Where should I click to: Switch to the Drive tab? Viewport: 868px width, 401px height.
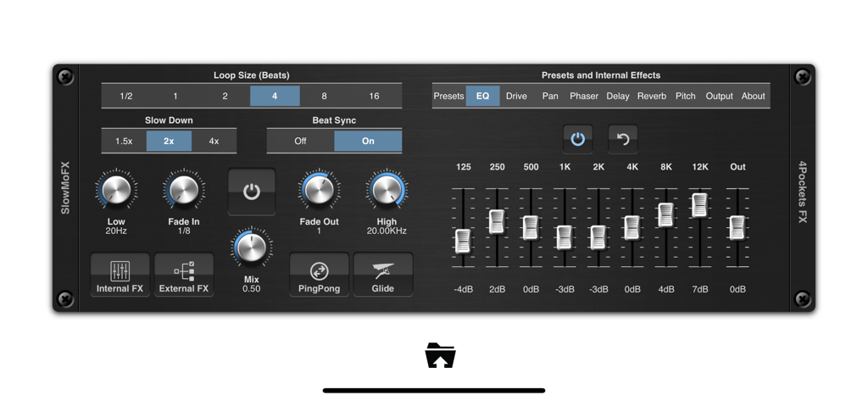(x=516, y=96)
